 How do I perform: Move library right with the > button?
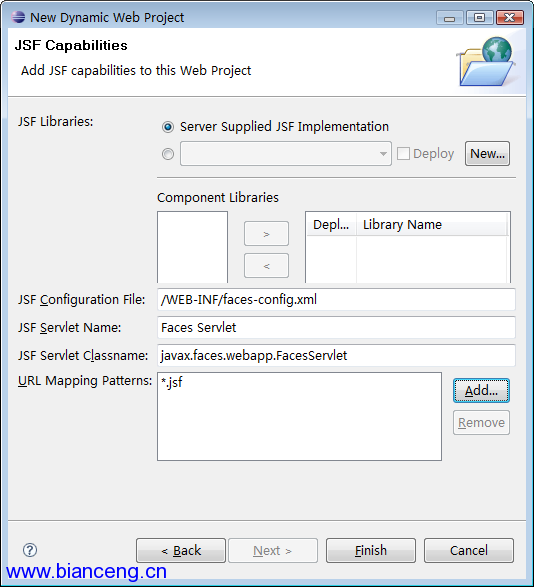[x=266, y=234]
